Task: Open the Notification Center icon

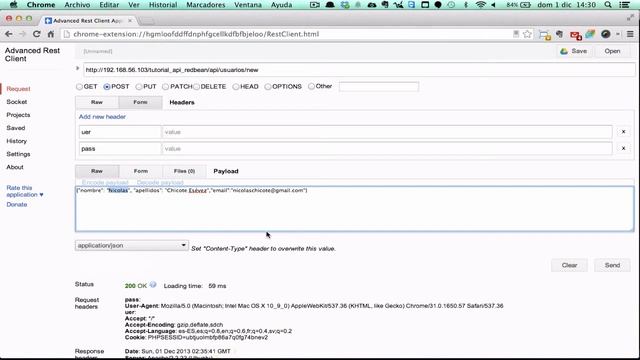Action: (x=624, y=5)
